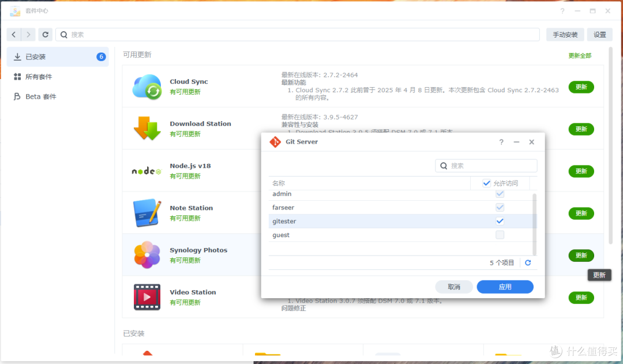The height and width of the screenshot is (364, 623).
Task: Click the Name column header
Action: point(370,183)
